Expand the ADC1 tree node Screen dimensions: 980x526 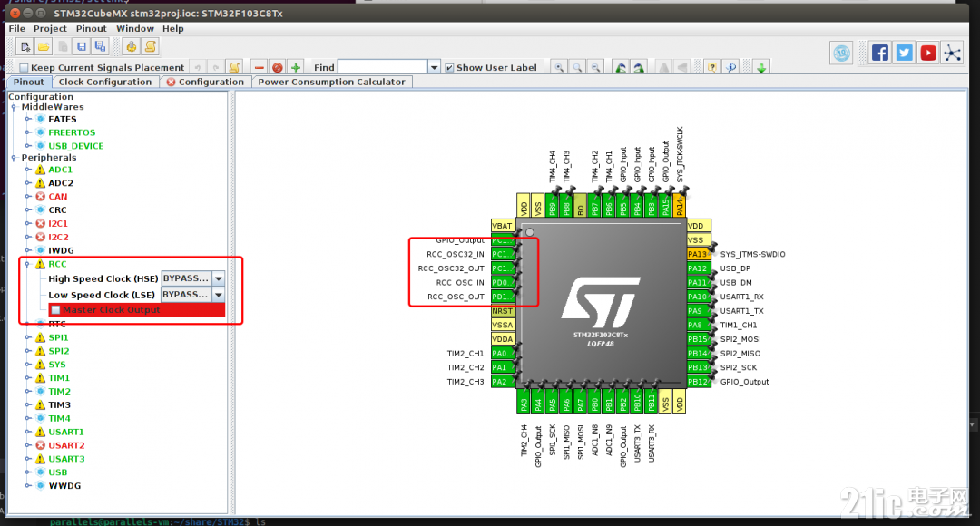(x=27, y=170)
